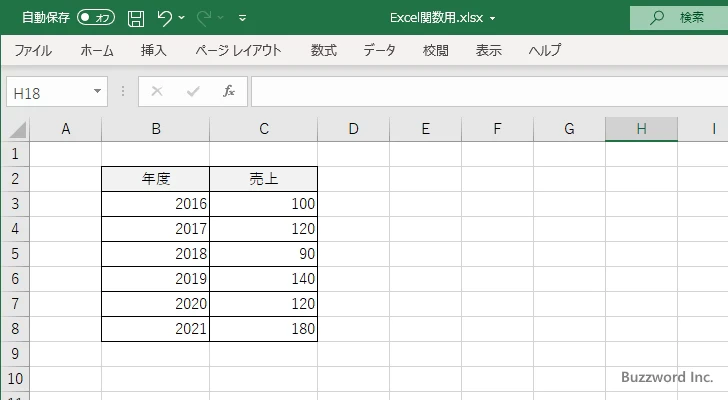
Task: Select row 8 header
Action: [15, 329]
